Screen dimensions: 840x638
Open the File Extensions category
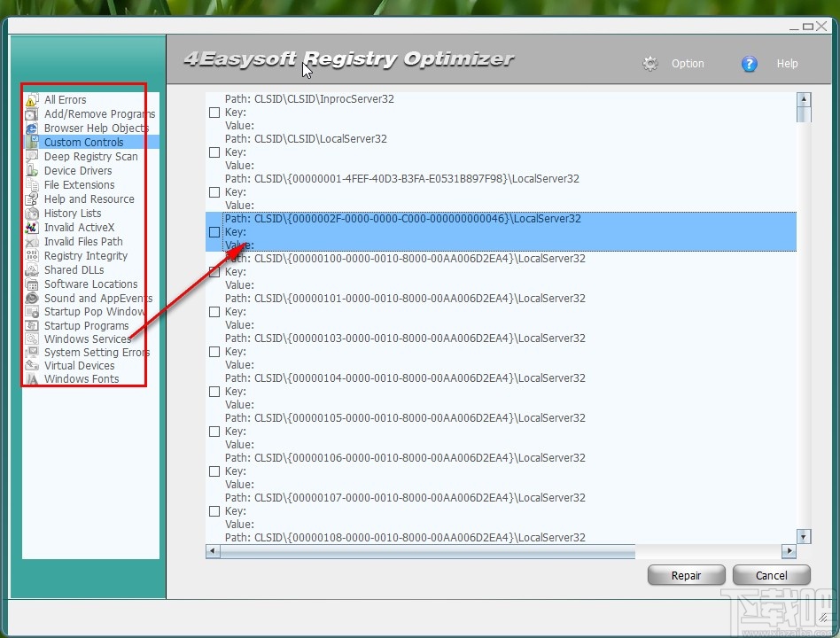[79, 185]
